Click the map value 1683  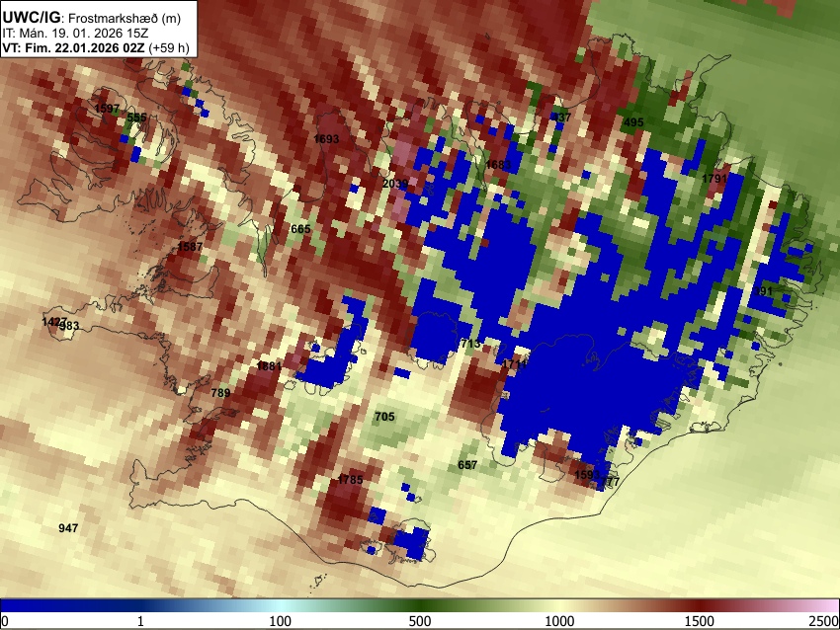[x=498, y=165]
